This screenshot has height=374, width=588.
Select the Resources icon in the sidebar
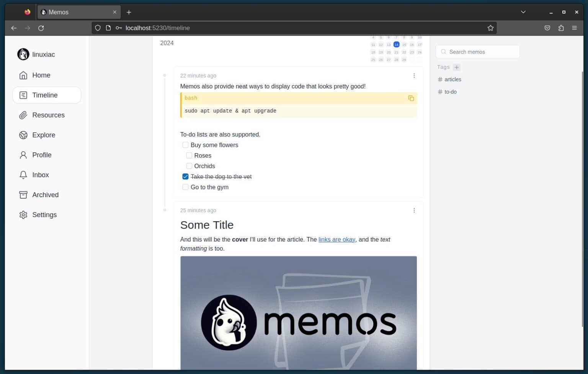click(23, 115)
